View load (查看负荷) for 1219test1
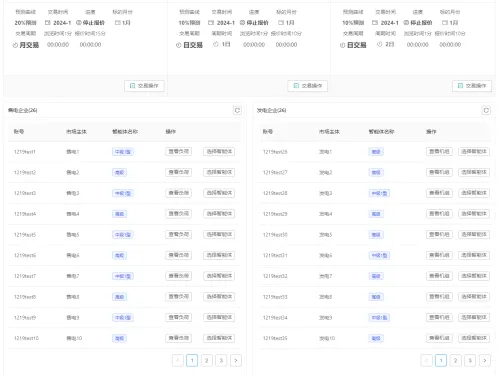 [x=179, y=152]
